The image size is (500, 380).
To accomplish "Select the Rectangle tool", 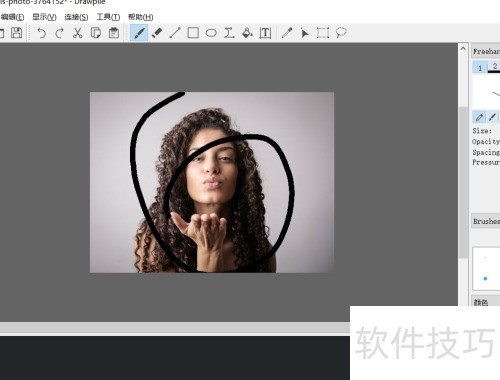I will (x=193, y=33).
